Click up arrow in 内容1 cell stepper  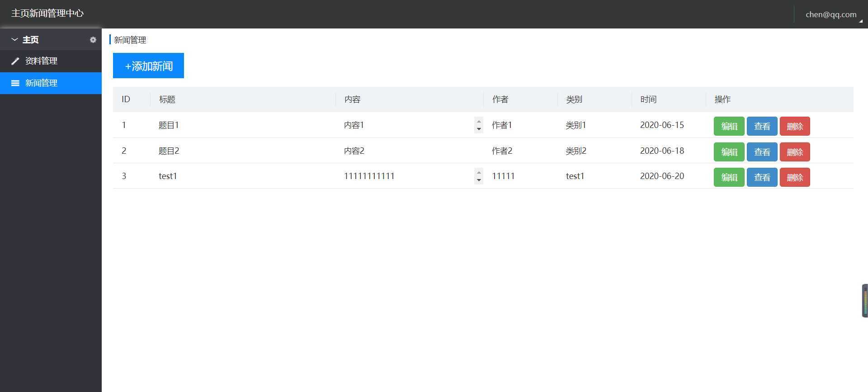pyautogui.click(x=479, y=121)
